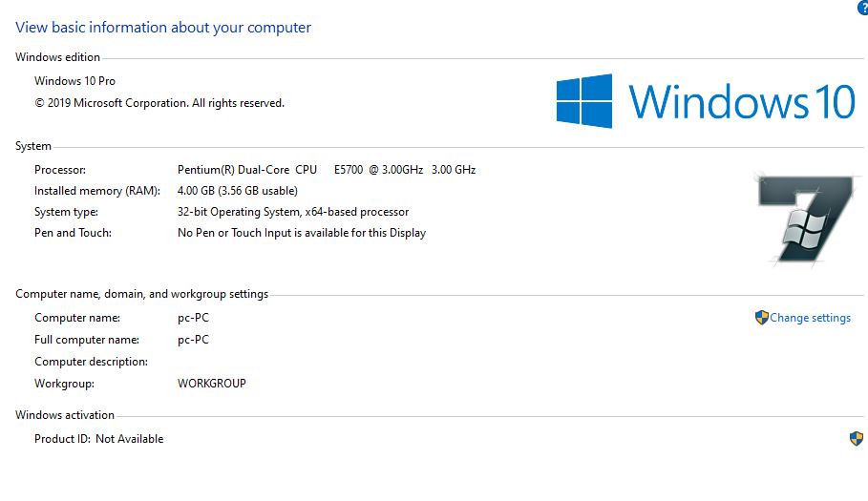The height and width of the screenshot is (501, 868).
Task: Click the Windows 10 wordmark text
Action: [741, 101]
